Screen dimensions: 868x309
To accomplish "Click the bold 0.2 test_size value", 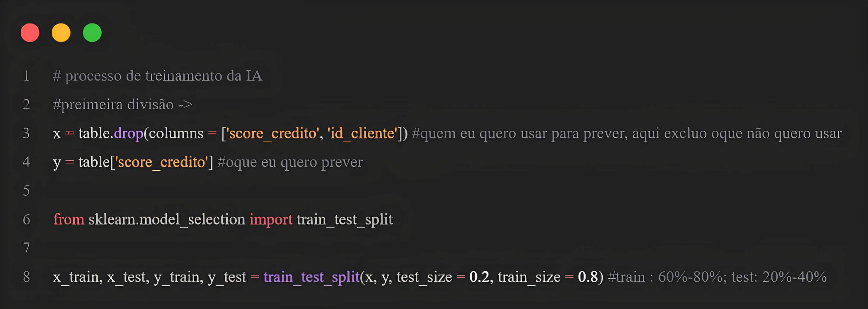I will click(x=479, y=277).
